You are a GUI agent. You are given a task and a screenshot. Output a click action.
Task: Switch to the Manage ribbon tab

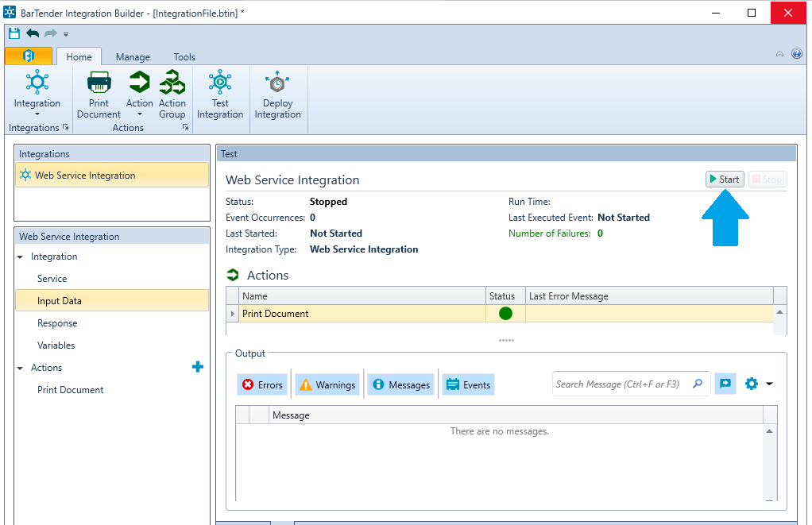pos(133,57)
